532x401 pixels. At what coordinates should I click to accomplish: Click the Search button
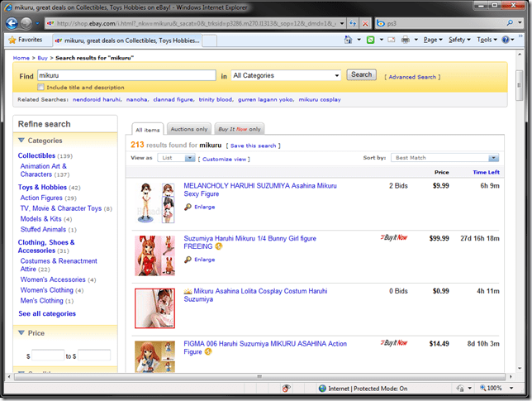361,74
